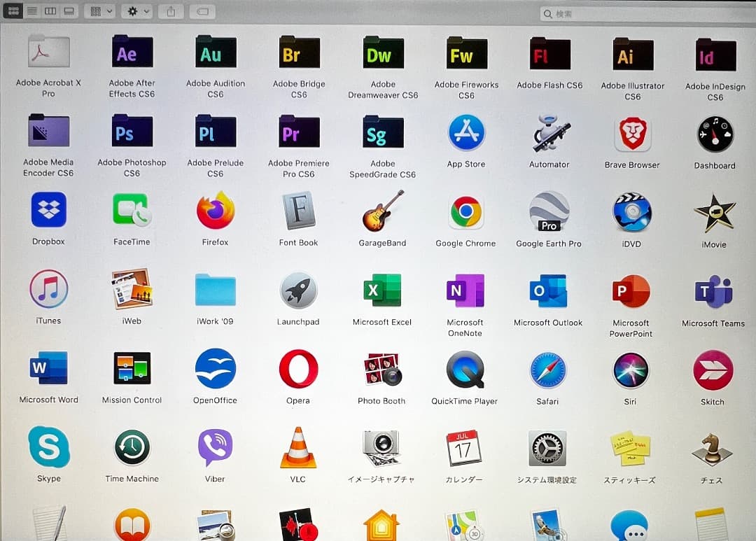Screen dimensions: 756x541
Task: Open Microsoft Excel
Action: (381, 290)
